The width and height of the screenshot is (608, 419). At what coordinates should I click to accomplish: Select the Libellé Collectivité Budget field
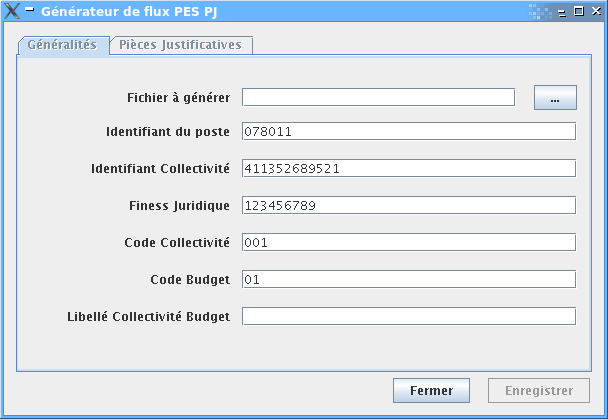pos(409,316)
